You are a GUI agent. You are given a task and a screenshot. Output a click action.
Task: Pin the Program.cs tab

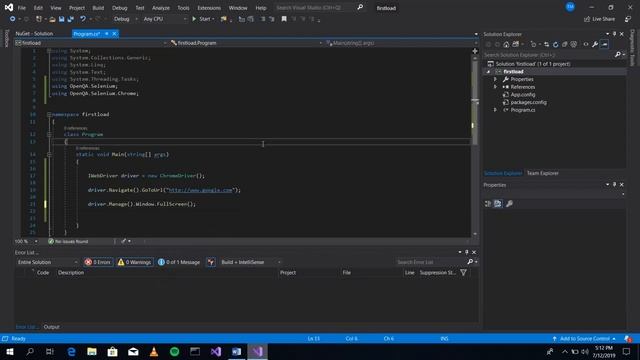coord(107,33)
